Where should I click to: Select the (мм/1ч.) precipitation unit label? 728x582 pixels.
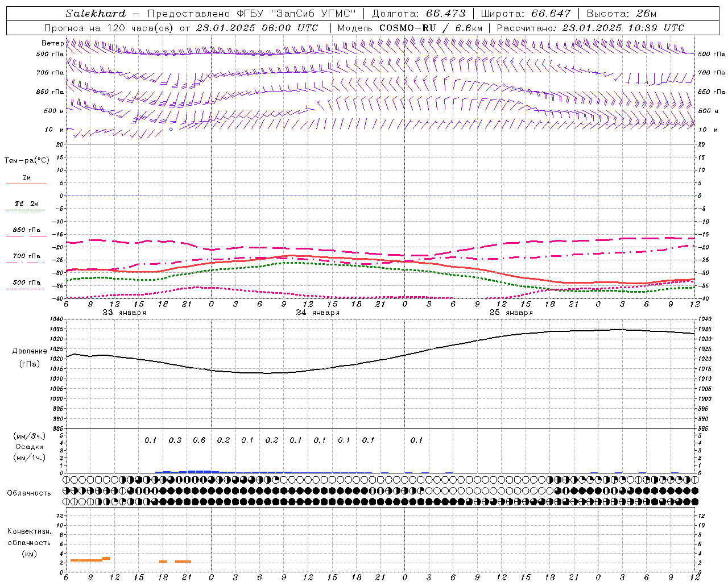click(x=30, y=458)
